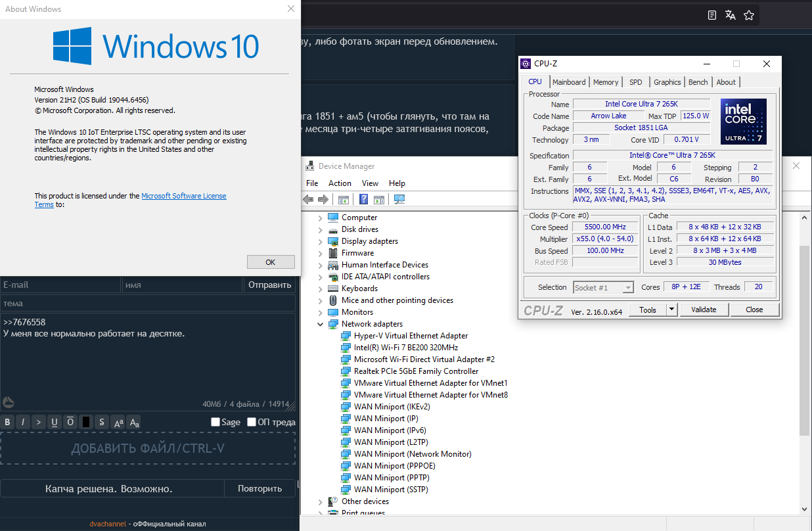Expand the Monitors node

point(321,312)
